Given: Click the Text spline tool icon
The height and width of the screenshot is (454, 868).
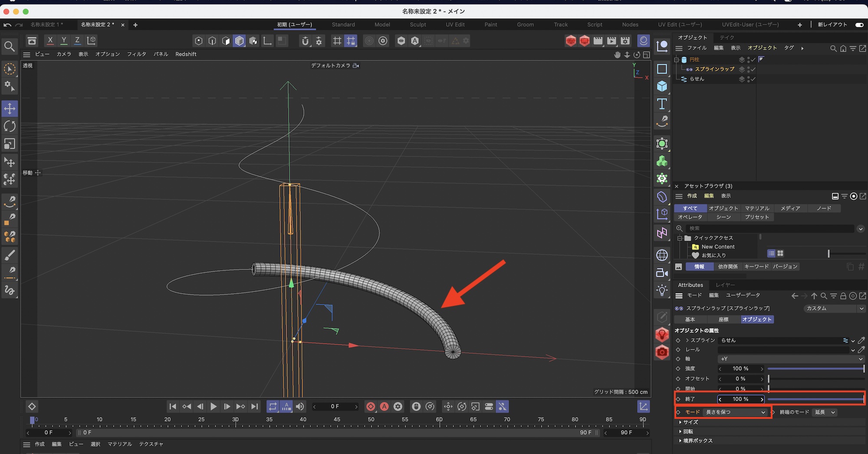Looking at the screenshot, I should (x=662, y=104).
